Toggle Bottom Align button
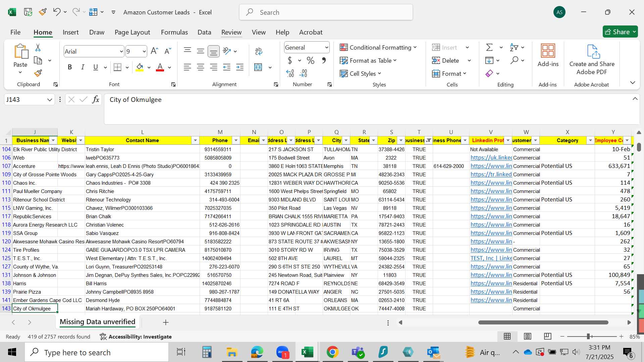Screen dimensions: 644x362 click(x=214, y=51)
